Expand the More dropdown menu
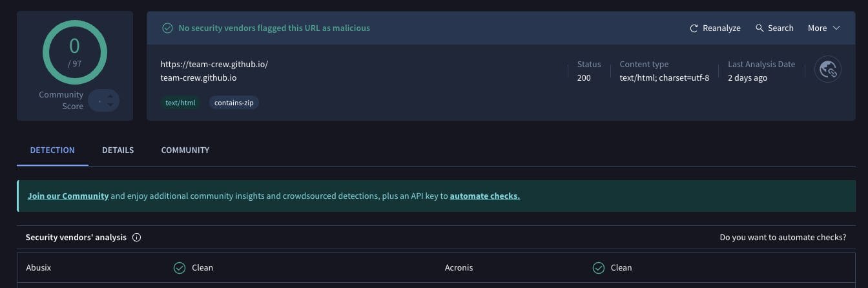This screenshot has width=868, height=288. (817, 28)
